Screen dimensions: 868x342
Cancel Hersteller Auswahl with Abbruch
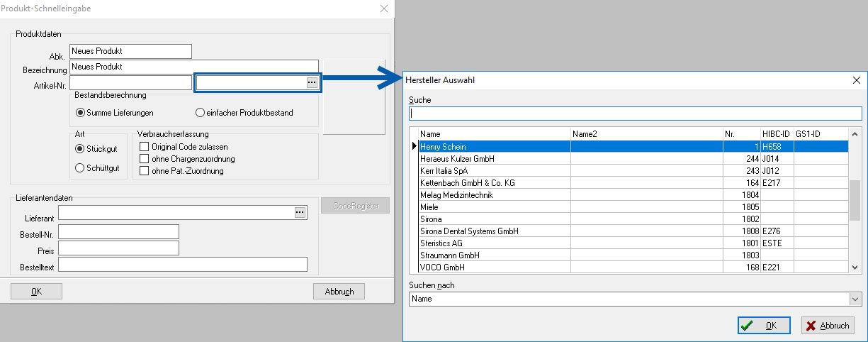point(828,326)
